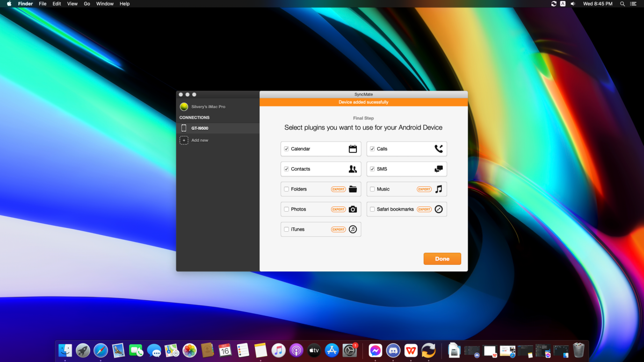The height and width of the screenshot is (362, 644).
Task: Click the Safari bookmarks compass icon
Action: (x=438, y=209)
